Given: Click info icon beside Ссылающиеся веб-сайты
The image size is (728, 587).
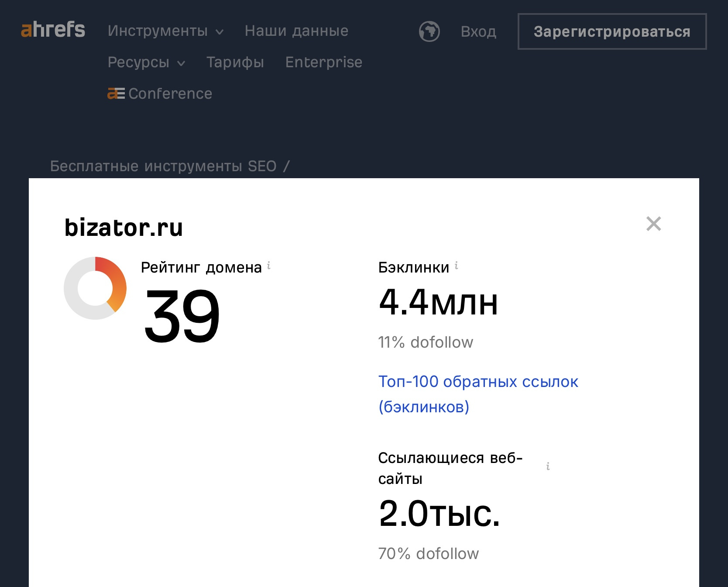Looking at the screenshot, I should click(x=548, y=466).
